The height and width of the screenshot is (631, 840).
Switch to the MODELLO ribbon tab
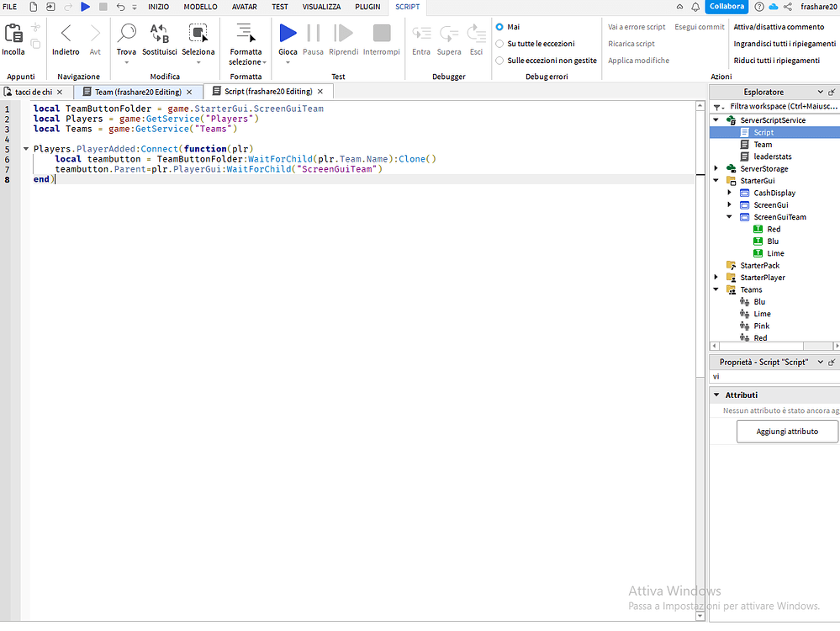tap(200, 7)
